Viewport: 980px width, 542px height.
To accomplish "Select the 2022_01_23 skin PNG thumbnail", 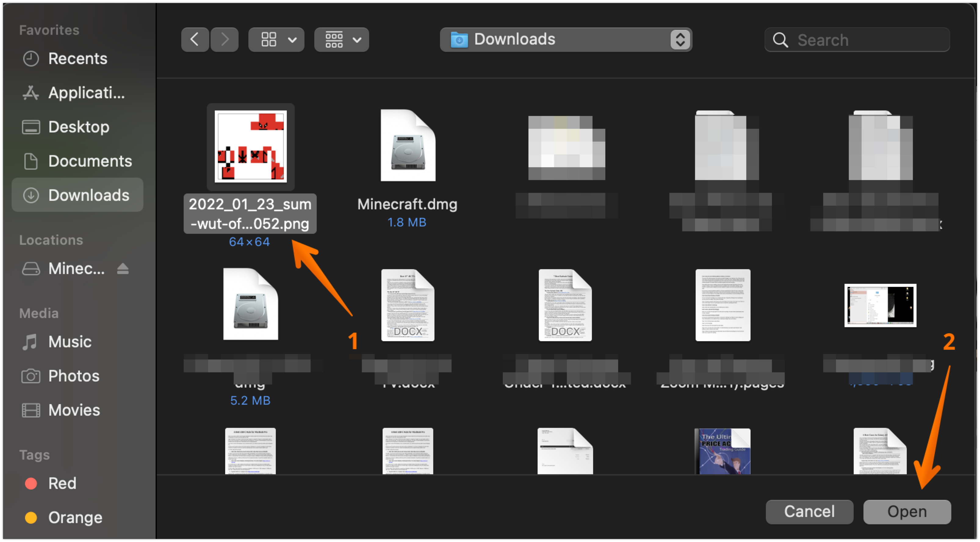I will click(x=250, y=146).
